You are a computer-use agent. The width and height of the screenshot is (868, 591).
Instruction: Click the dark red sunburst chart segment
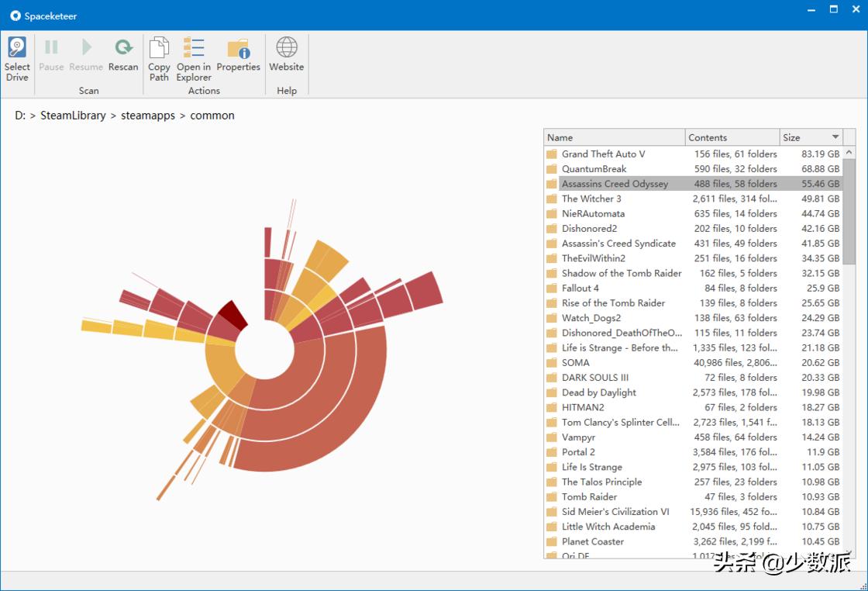232,316
